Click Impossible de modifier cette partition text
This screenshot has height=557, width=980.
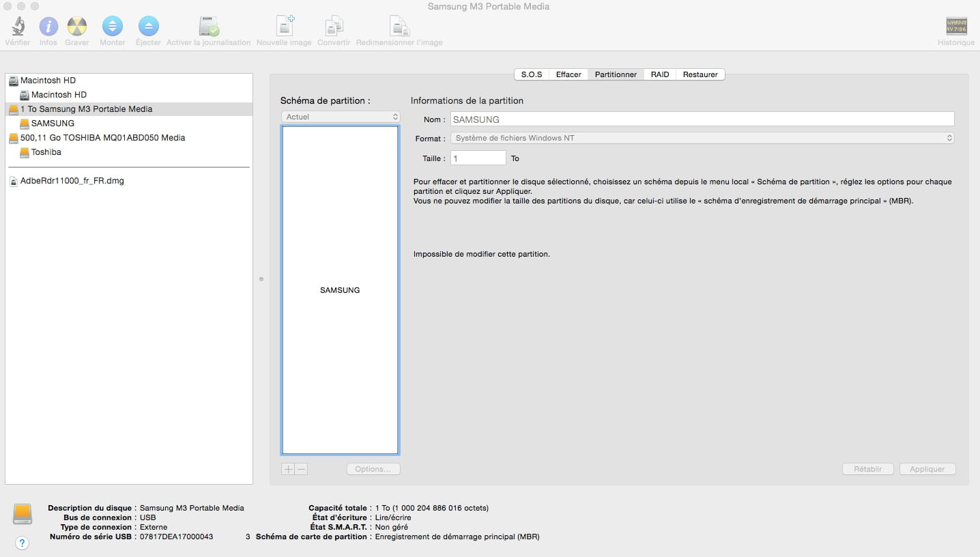(x=482, y=254)
